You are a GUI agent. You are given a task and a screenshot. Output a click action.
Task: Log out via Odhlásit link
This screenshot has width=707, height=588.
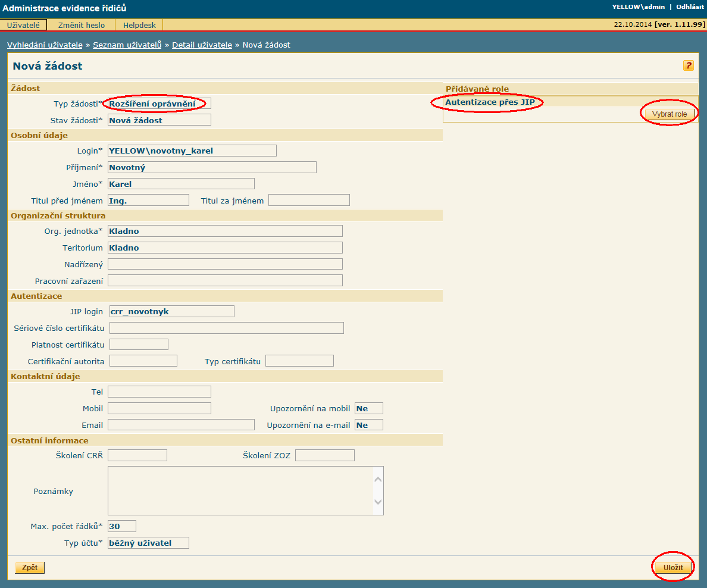click(x=689, y=7)
